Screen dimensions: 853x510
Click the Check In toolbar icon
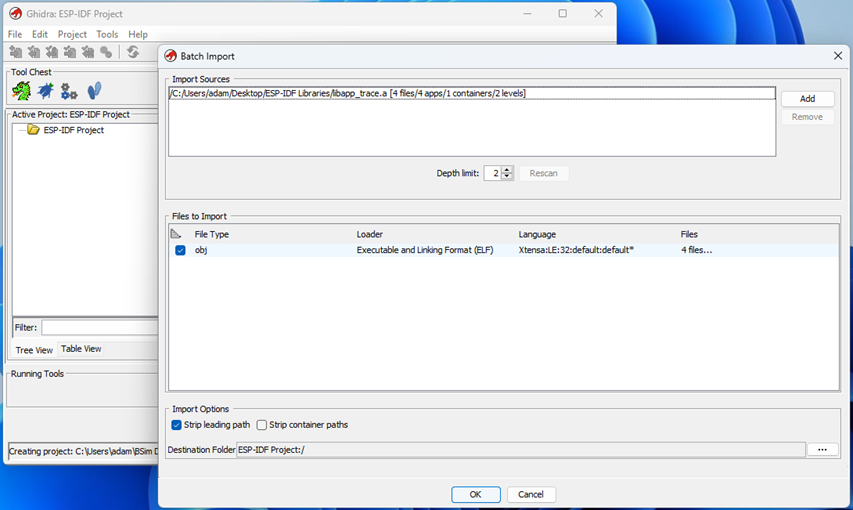pos(70,52)
